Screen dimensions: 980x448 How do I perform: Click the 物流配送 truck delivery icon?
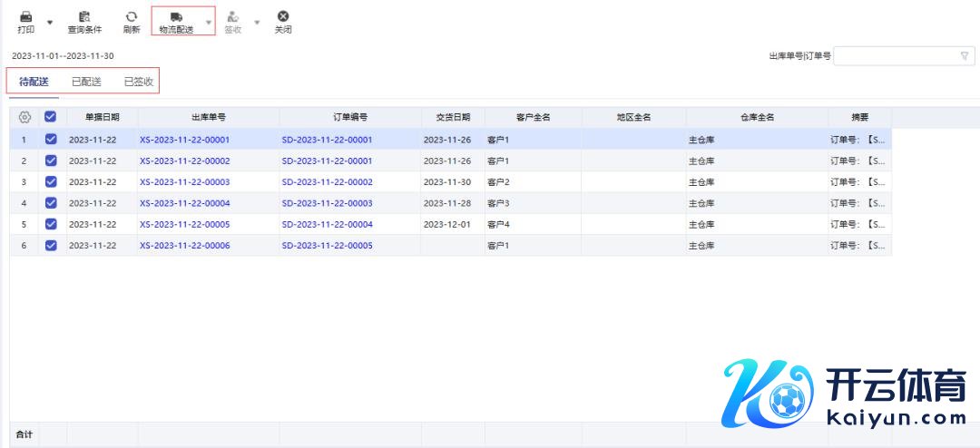coord(176,16)
